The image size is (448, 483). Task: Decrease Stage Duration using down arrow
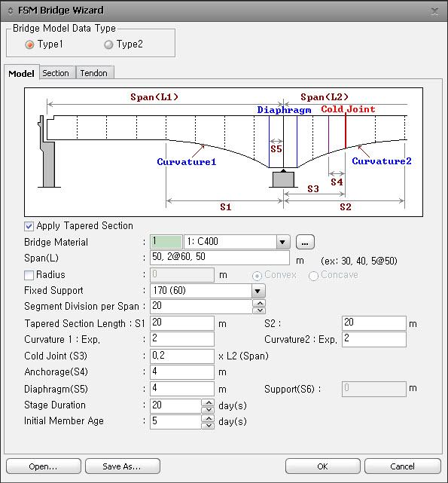click(209, 410)
